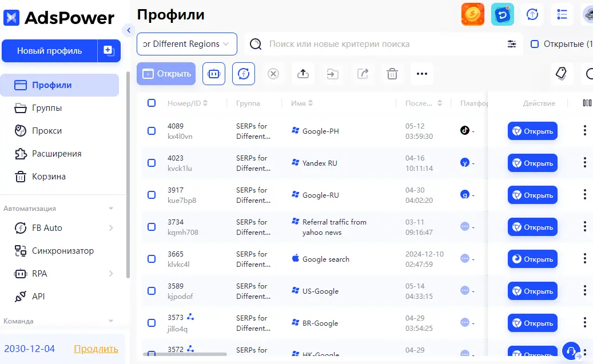Click the tag icon in toolbar
Screen dimensions: 593x364
coord(561,74)
